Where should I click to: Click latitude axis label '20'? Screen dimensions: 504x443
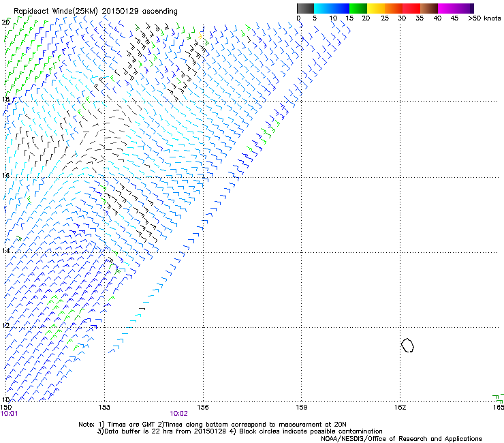pos(5,22)
